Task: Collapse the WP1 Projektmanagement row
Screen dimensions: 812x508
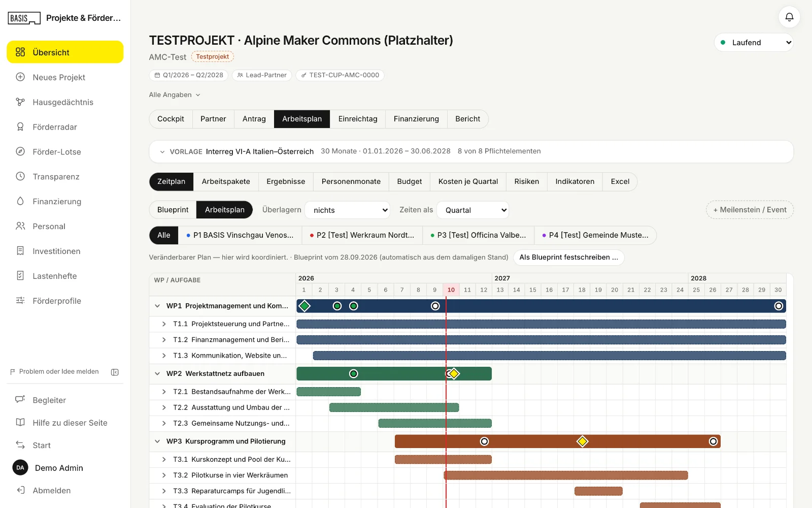Action: (x=157, y=306)
